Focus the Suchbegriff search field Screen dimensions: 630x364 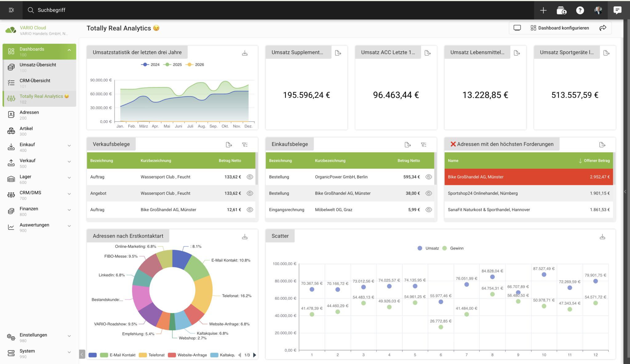pyautogui.click(x=51, y=10)
